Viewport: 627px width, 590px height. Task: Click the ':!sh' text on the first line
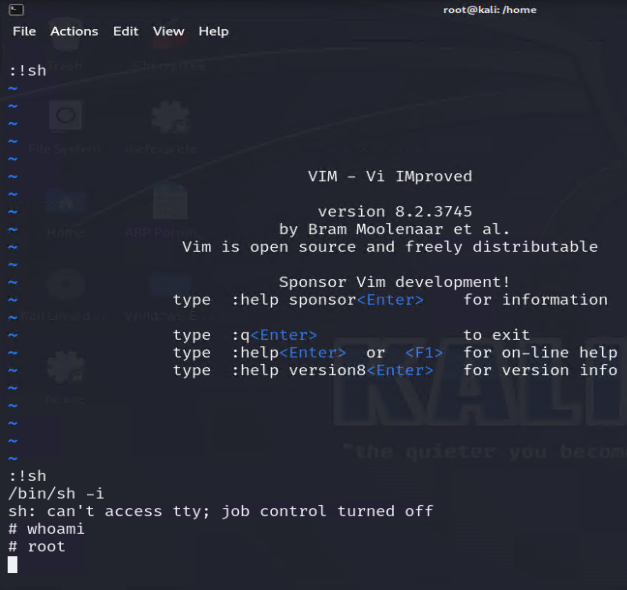tap(28, 71)
